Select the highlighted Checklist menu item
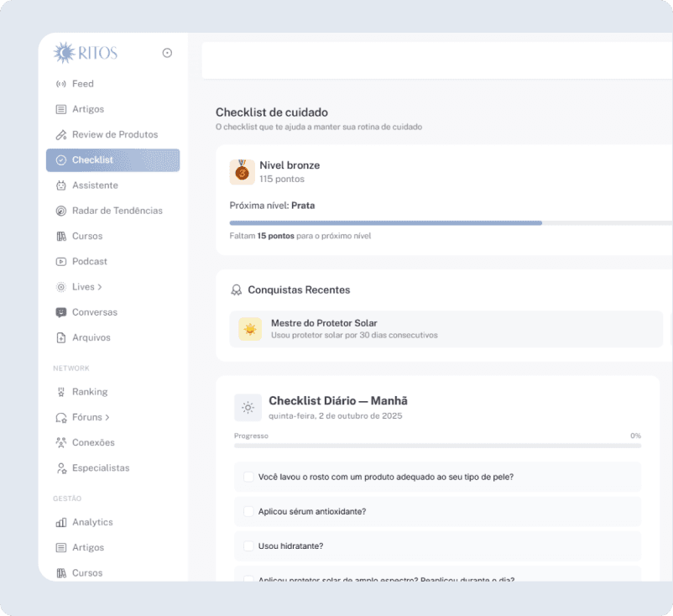673x616 pixels. pos(113,160)
